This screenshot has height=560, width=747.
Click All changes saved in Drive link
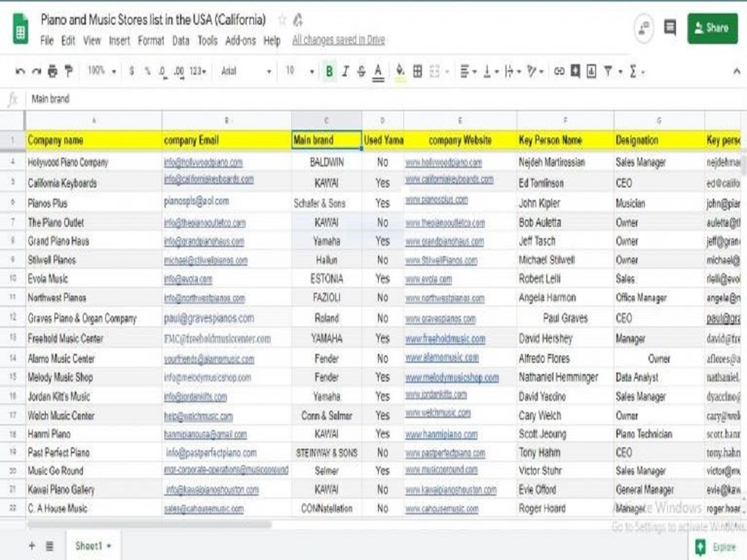click(338, 40)
